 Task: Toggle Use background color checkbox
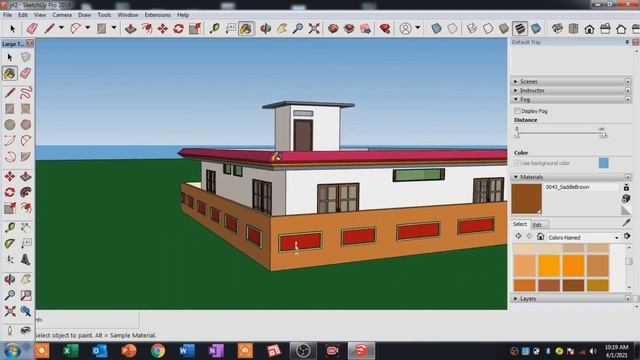tap(517, 163)
